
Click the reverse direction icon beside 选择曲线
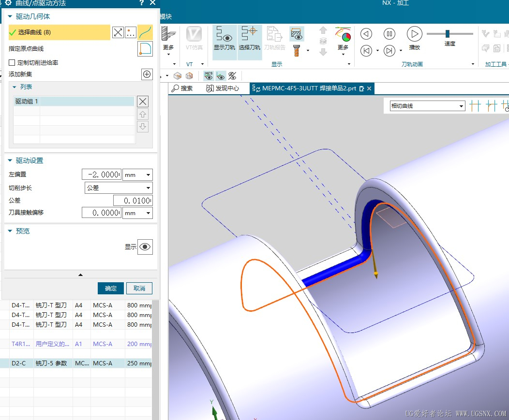(x=118, y=32)
